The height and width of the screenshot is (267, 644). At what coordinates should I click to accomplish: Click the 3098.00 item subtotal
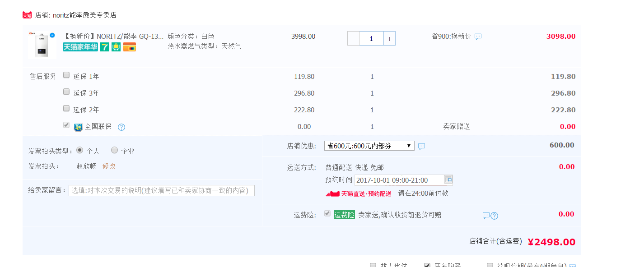[x=561, y=36]
